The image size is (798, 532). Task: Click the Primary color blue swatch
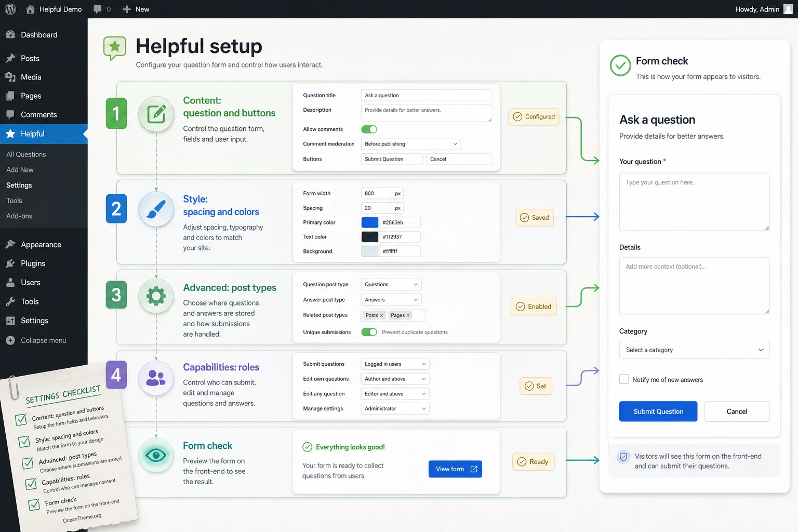click(370, 222)
